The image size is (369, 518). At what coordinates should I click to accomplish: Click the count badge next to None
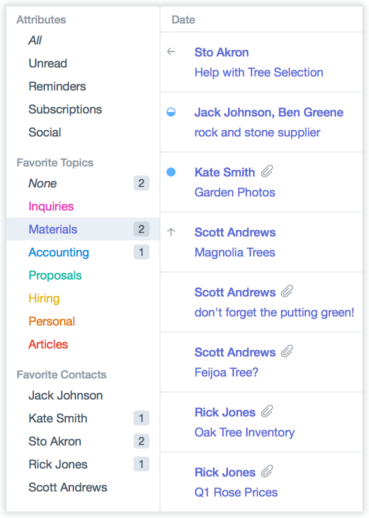[x=141, y=183]
